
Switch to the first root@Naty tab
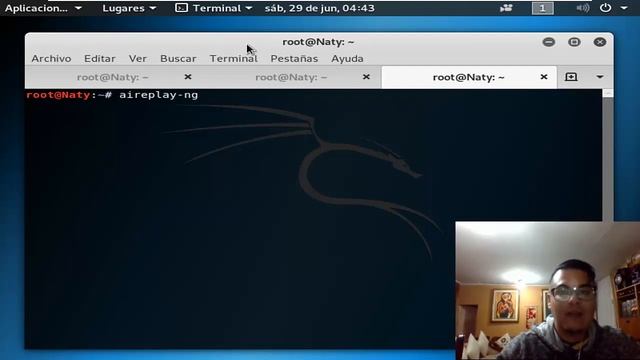(112, 77)
